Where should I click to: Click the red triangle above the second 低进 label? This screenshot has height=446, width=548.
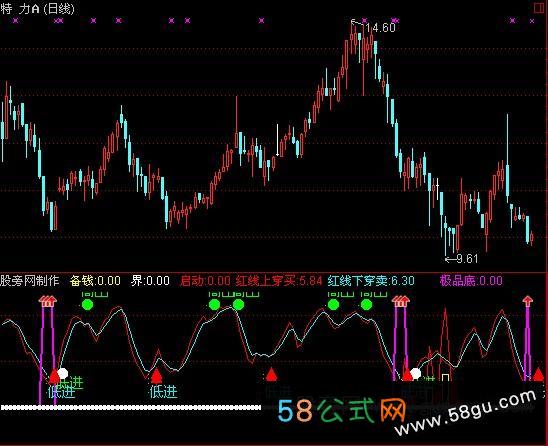click(x=156, y=376)
